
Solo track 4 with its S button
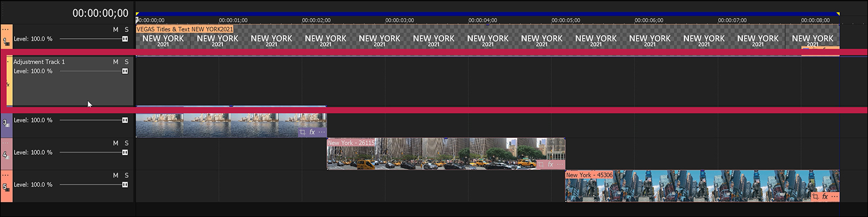pos(127,143)
